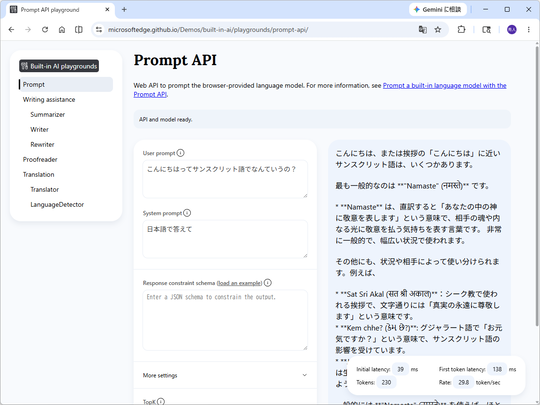Open Writing assistance in sidebar
Viewport: 540px width, 405px height.
49,100
